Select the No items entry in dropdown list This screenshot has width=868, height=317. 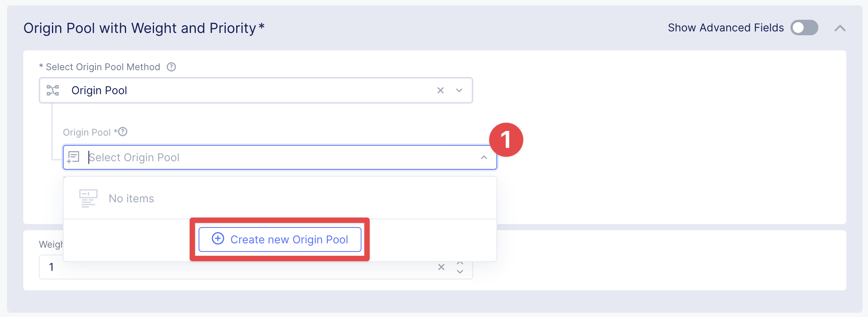point(131,198)
